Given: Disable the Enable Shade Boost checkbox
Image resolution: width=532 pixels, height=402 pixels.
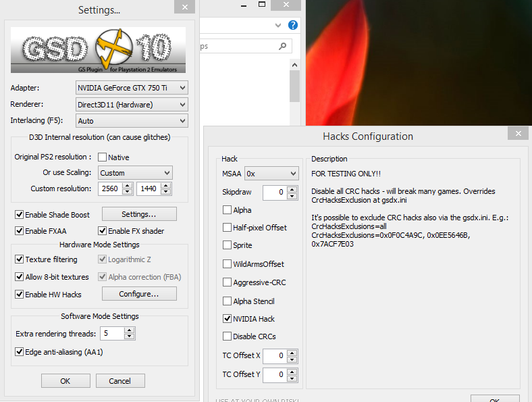Looking at the screenshot, I should click(x=19, y=215).
